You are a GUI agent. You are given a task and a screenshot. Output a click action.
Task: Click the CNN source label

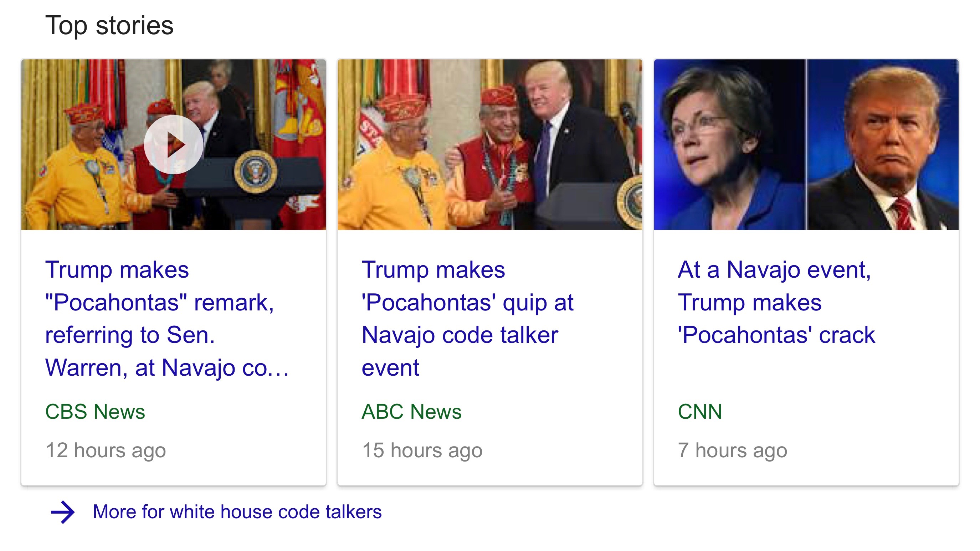[700, 411]
